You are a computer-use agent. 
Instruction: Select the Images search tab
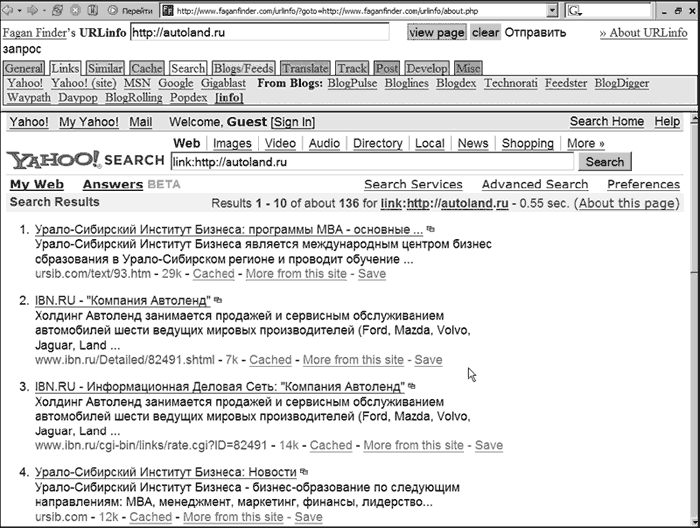[232, 144]
